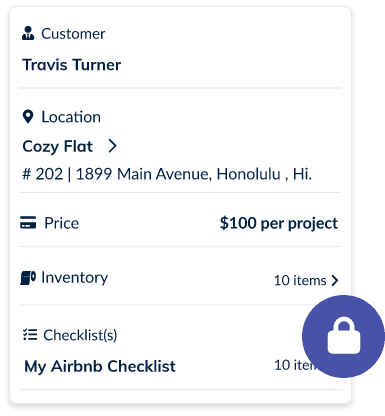Click the Inventory paper roll icon

coord(28,278)
